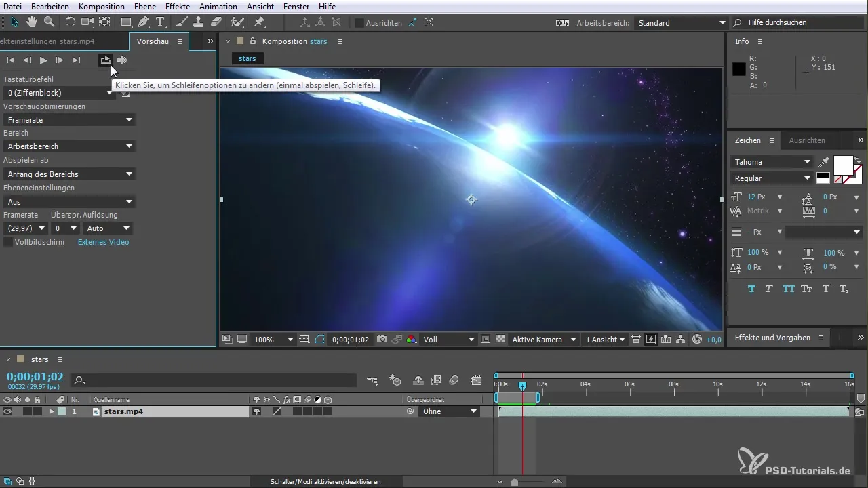Select the Brush tool
This screenshot has height=488, width=868.
182,22
